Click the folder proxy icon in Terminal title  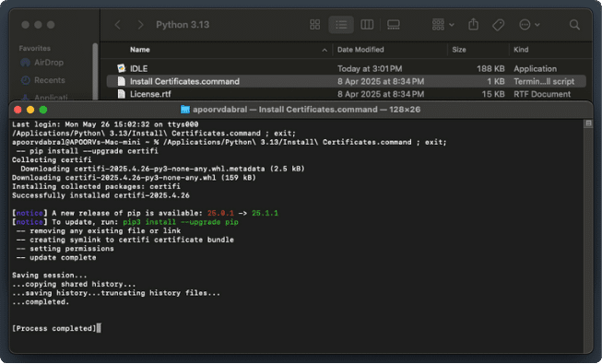(x=185, y=110)
